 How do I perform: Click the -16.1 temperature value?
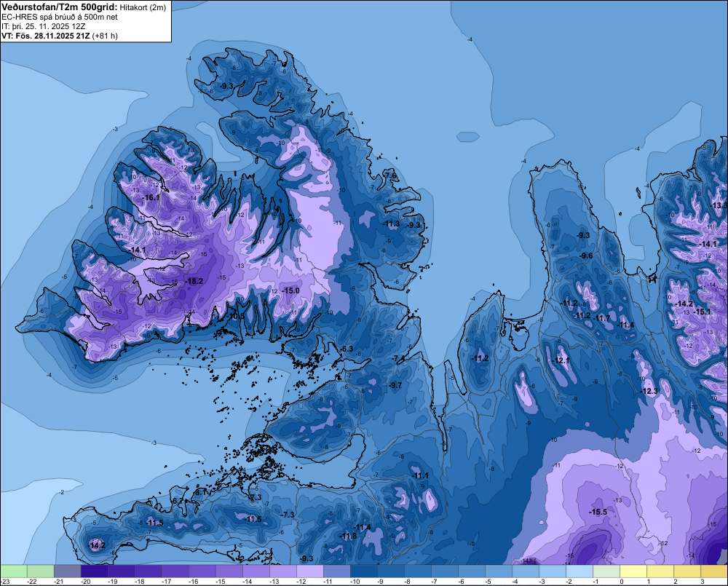pos(151,197)
